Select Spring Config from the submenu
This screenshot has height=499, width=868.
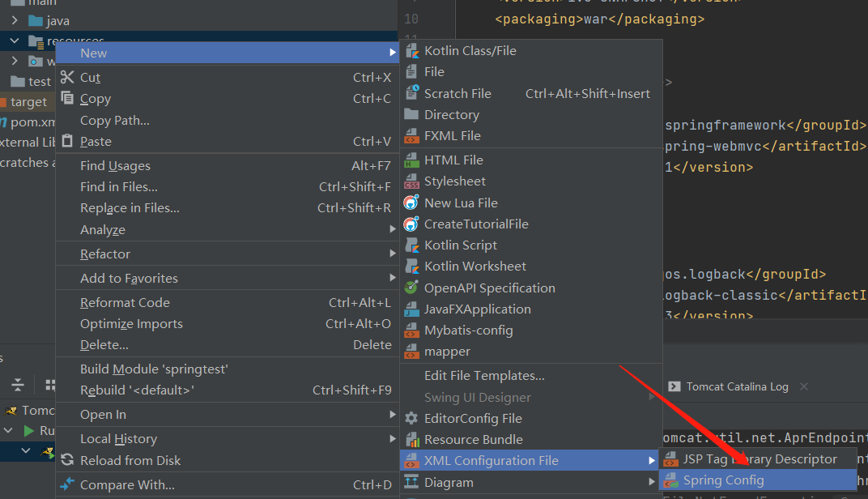coord(723,480)
